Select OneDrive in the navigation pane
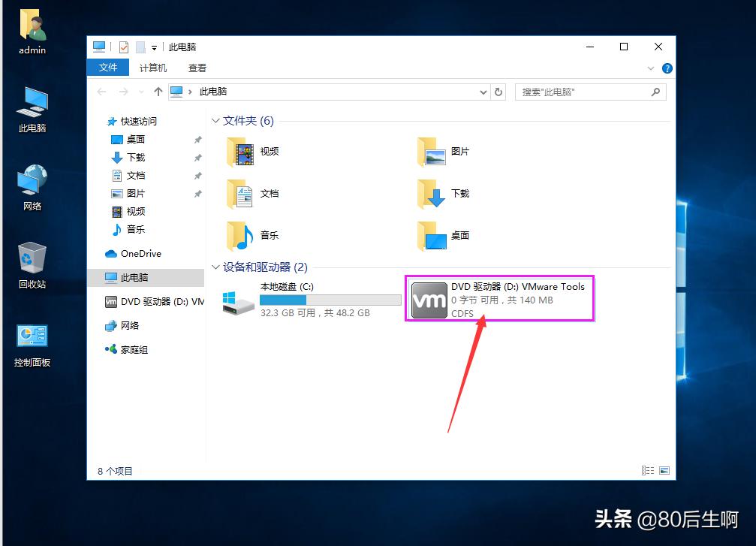This screenshot has height=546, width=756. pos(139,253)
